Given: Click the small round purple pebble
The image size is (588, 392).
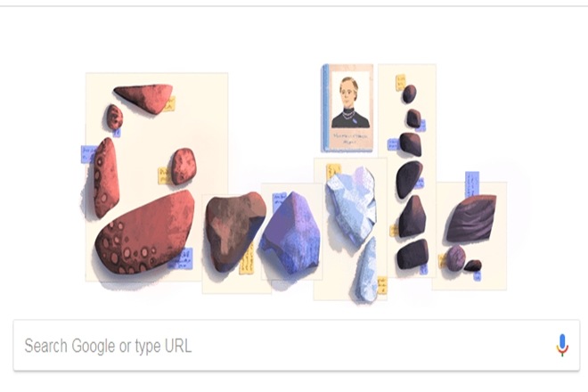Looking at the screenshot, I should 455,258.
